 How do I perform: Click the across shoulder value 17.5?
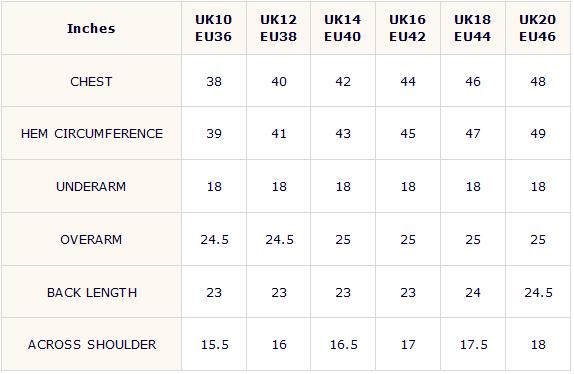[x=474, y=344]
